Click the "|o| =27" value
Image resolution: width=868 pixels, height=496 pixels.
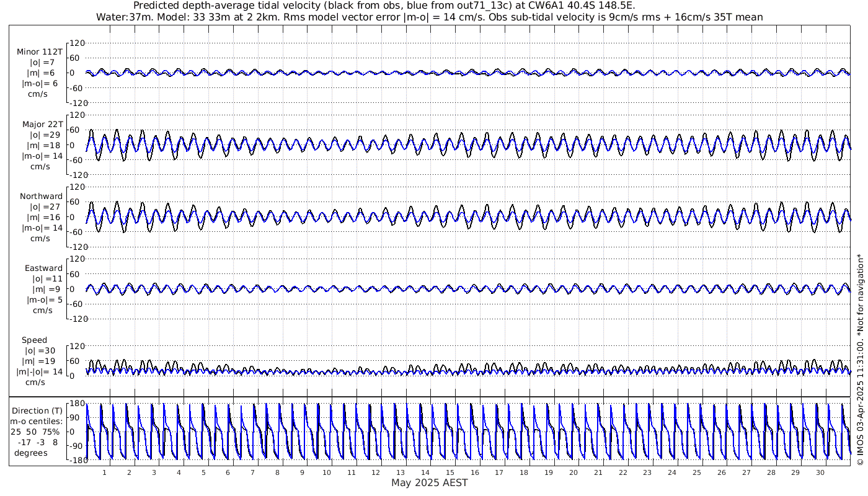tap(45, 206)
